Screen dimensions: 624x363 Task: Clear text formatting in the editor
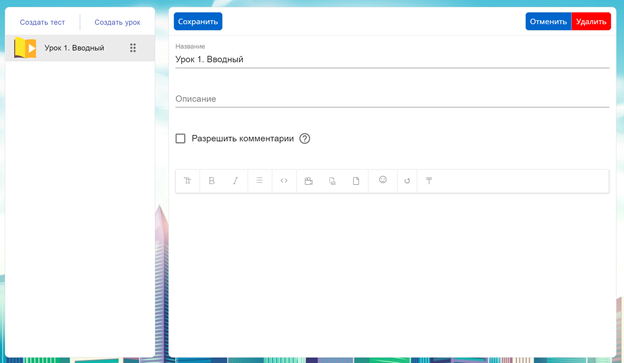tap(429, 181)
